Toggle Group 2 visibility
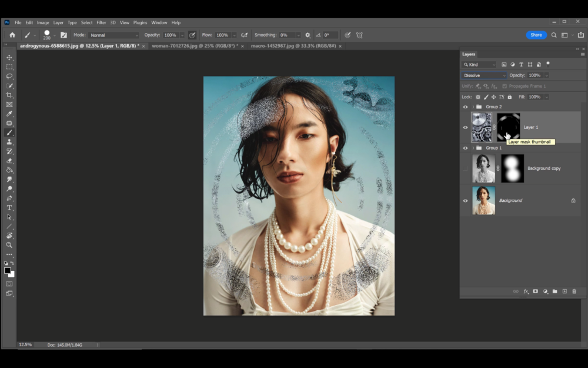The height and width of the screenshot is (368, 588). click(465, 107)
